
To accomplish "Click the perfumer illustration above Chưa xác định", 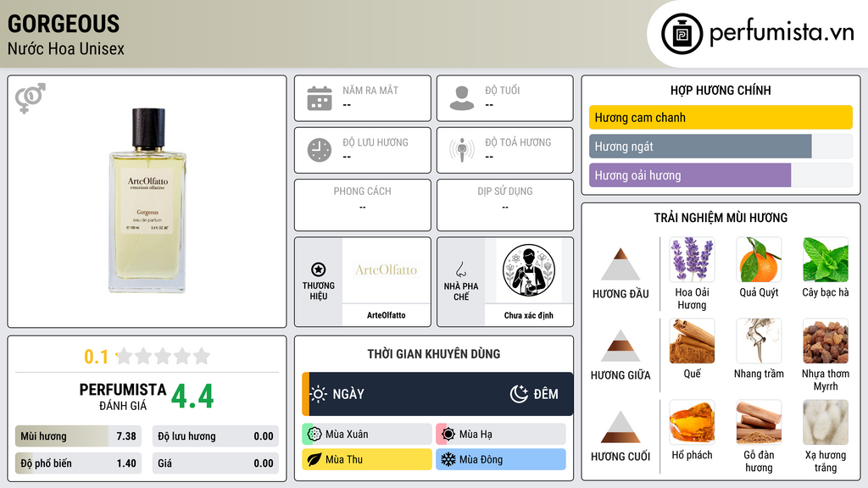I will [x=529, y=270].
